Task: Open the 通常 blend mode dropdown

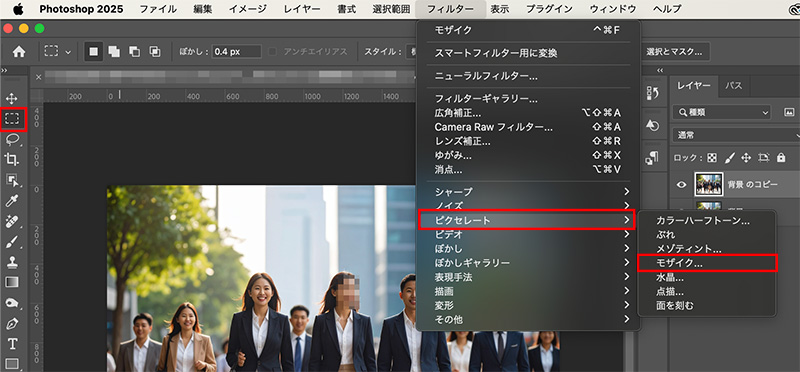Action: 736,136
